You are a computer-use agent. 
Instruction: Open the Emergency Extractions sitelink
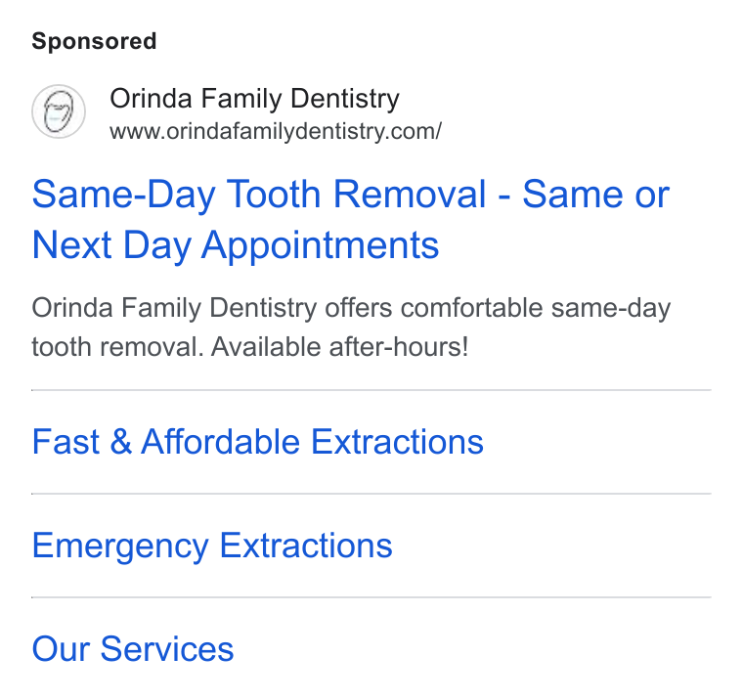pyautogui.click(x=212, y=546)
